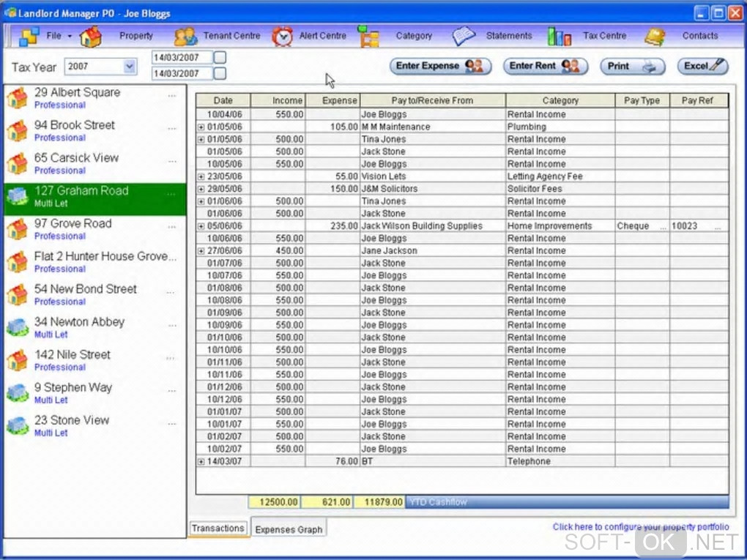Expand the Jack Wilson Building Supplies row
The height and width of the screenshot is (560, 747).
pos(201,226)
